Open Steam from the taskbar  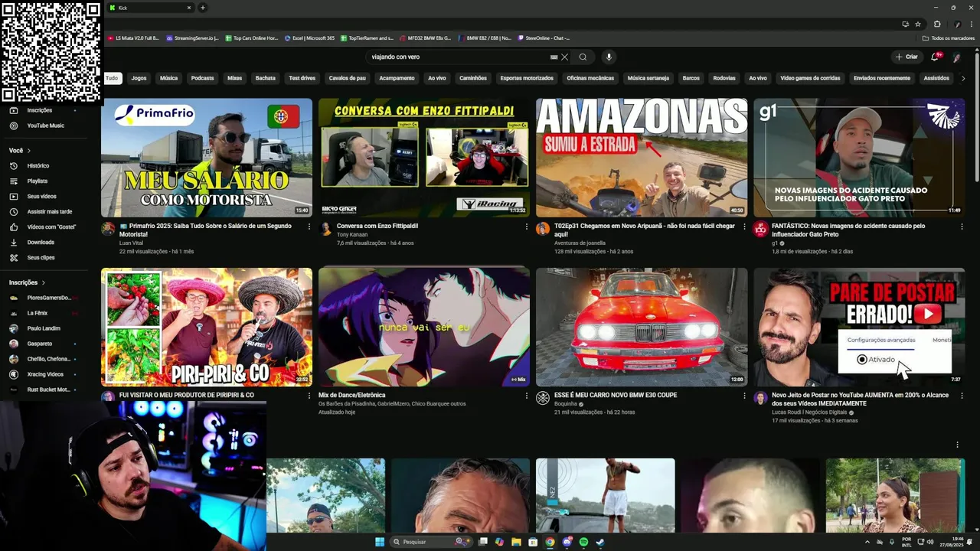[x=599, y=542]
